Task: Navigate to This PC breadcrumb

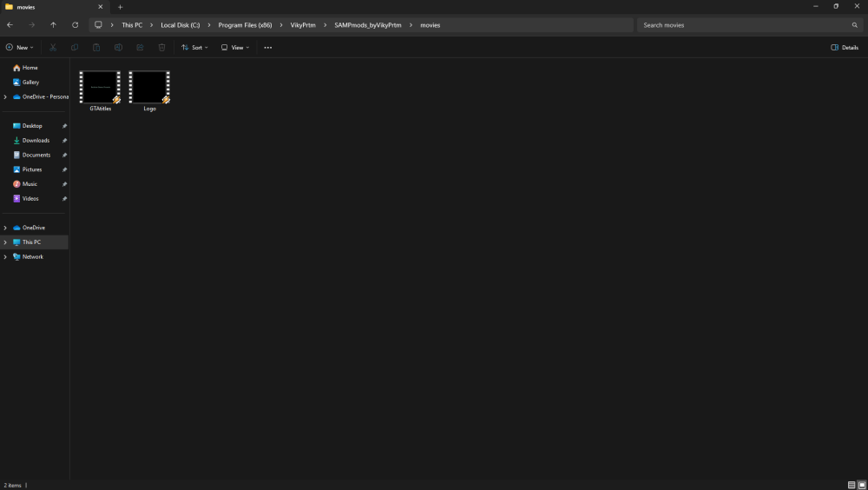Action: point(132,25)
